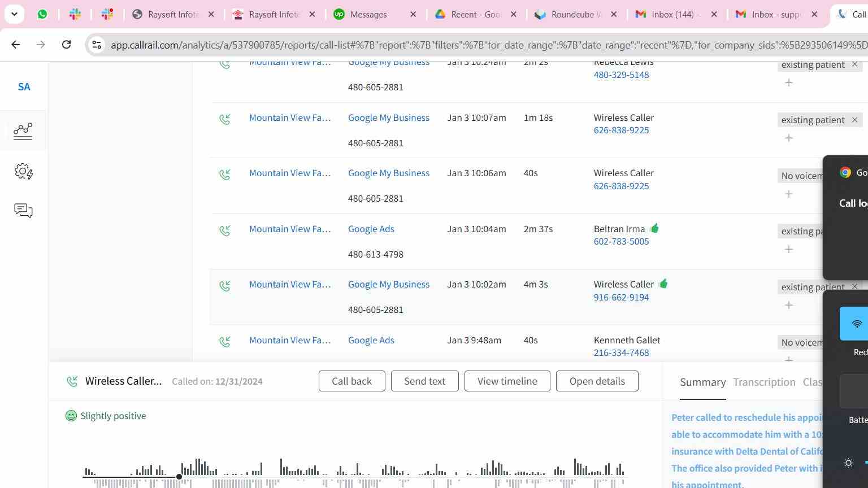The image size is (868, 488).
Task: Add a tag to the 10:02am call
Action: coord(789,305)
